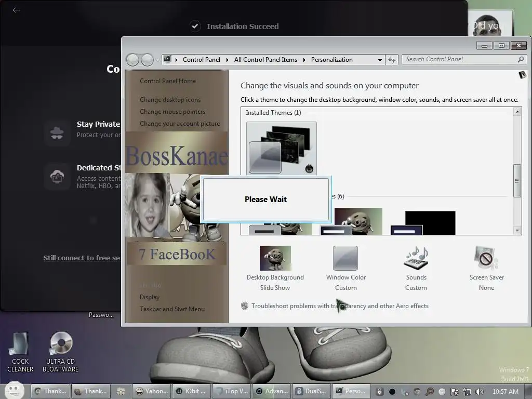
Task: Click the small unlabeled taskbar icon after Thank...
Action: click(x=121, y=392)
